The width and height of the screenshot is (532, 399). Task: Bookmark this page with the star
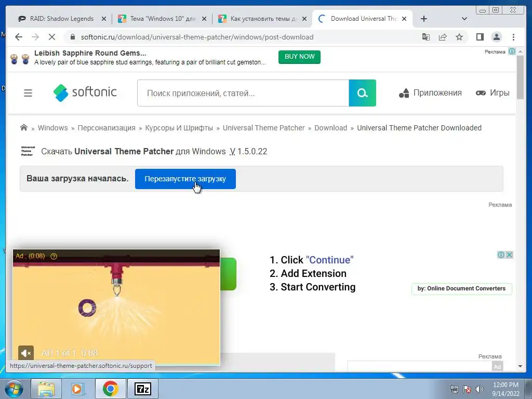(x=459, y=37)
